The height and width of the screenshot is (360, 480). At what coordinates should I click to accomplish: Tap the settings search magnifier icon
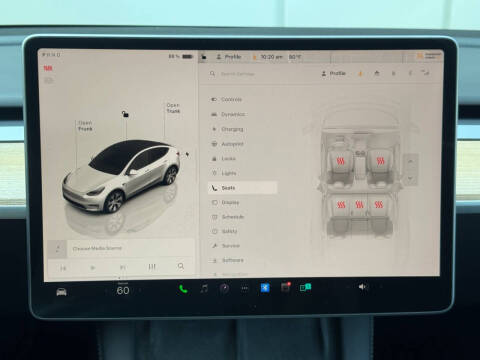pyautogui.click(x=212, y=73)
